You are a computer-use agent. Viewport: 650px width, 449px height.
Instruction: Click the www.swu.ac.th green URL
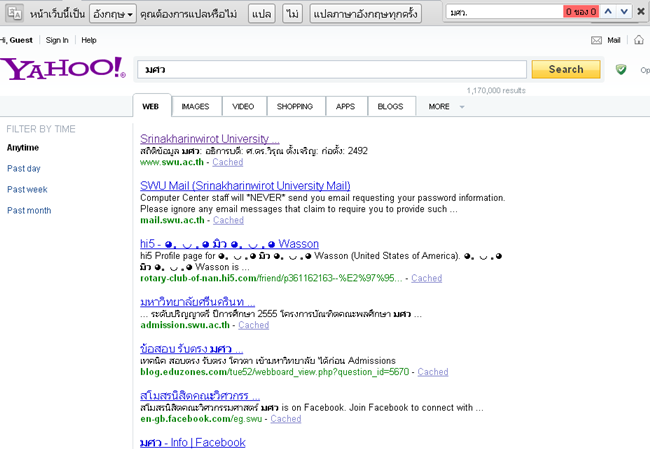pos(172,162)
